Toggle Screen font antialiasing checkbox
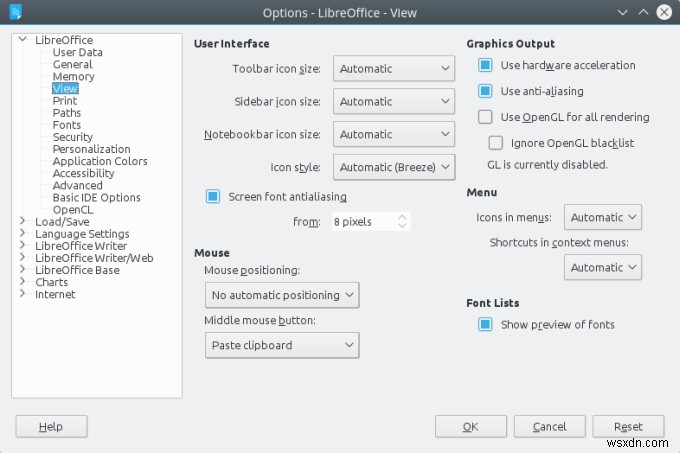The height and width of the screenshot is (453, 680). pos(212,196)
